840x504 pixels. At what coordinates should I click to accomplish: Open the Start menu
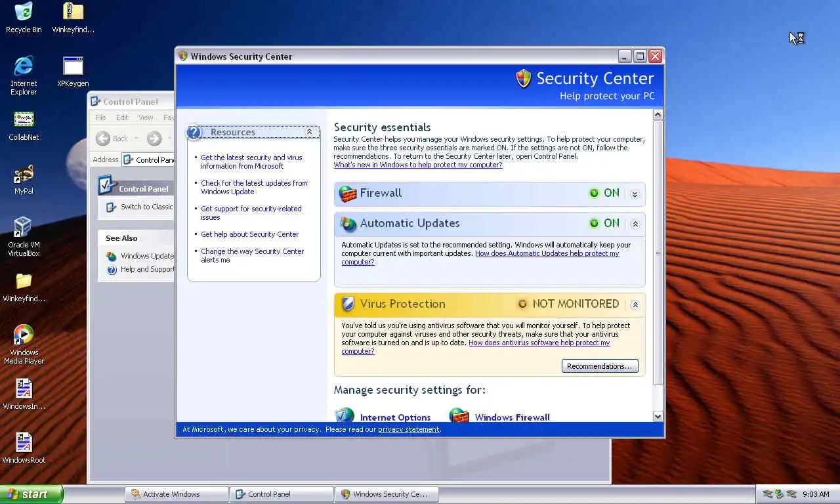(x=31, y=494)
